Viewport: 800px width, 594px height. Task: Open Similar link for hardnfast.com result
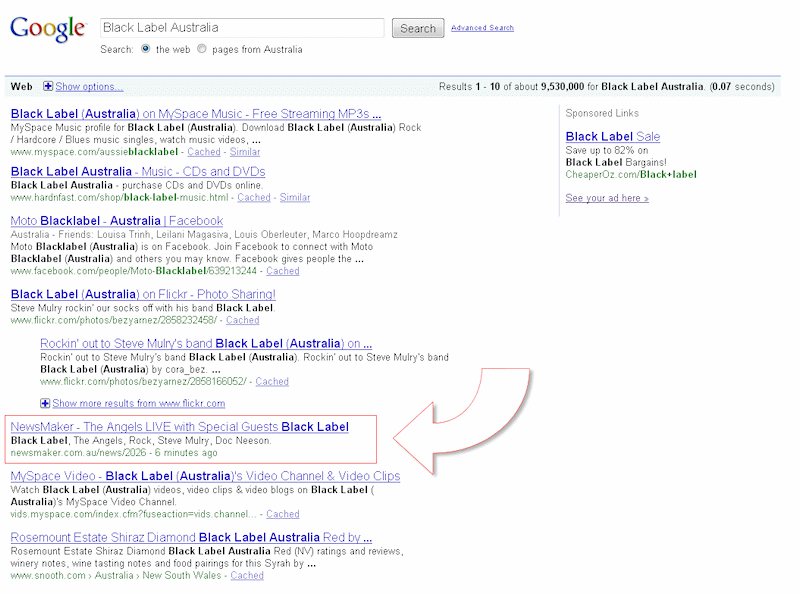click(x=294, y=197)
